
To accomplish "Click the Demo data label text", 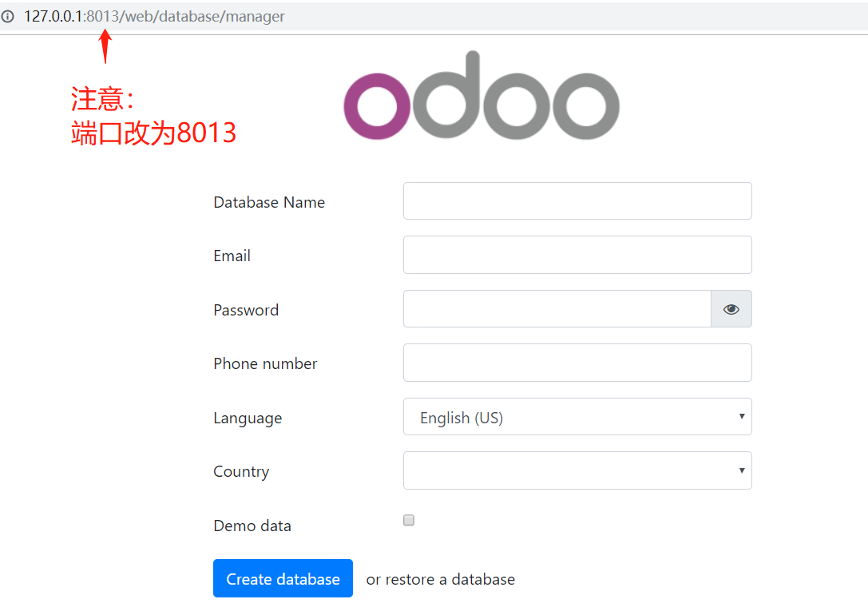I will tap(252, 526).
